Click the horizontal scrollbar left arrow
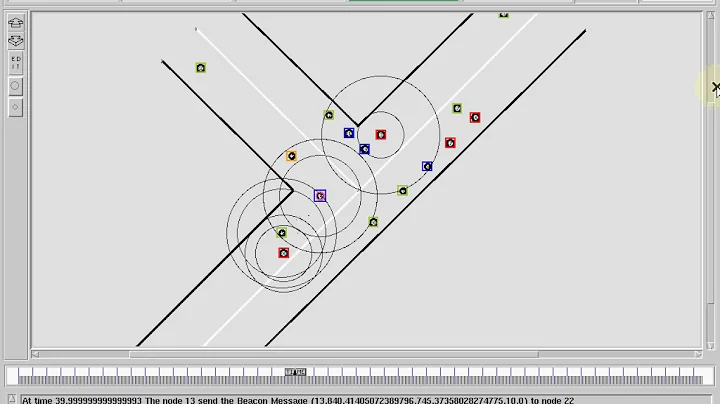Screen dimensions: 720x404 coord(35,354)
